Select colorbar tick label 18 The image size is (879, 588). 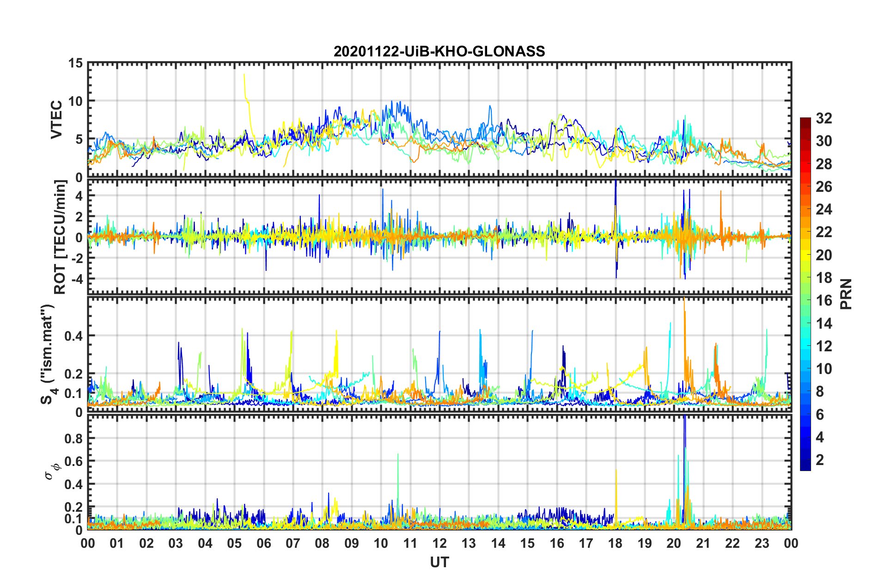pyautogui.click(x=824, y=278)
